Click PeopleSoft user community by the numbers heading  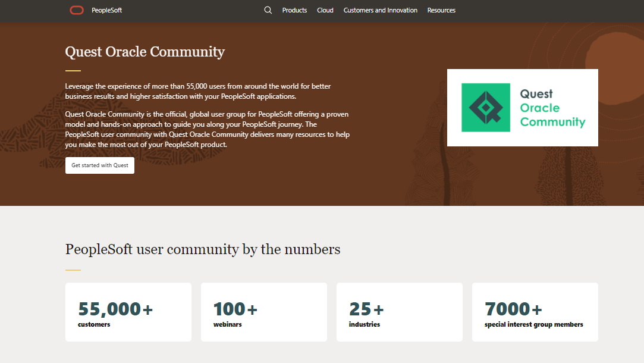(x=203, y=249)
